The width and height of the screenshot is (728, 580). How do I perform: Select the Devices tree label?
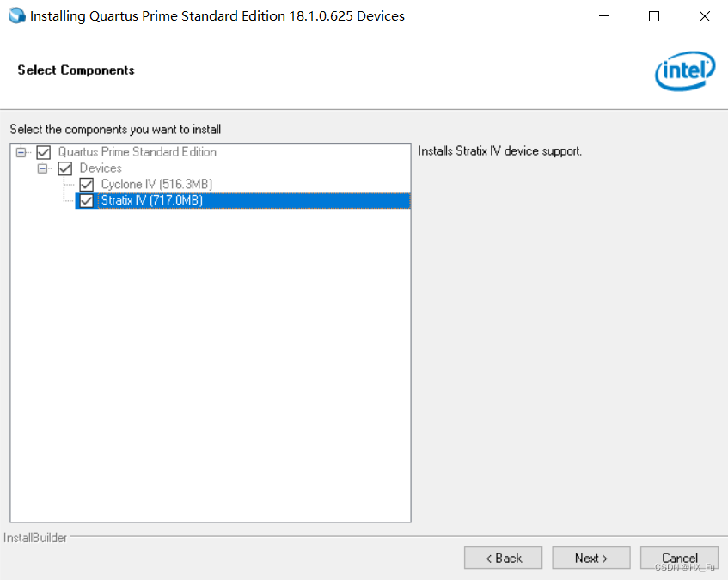(x=101, y=168)
